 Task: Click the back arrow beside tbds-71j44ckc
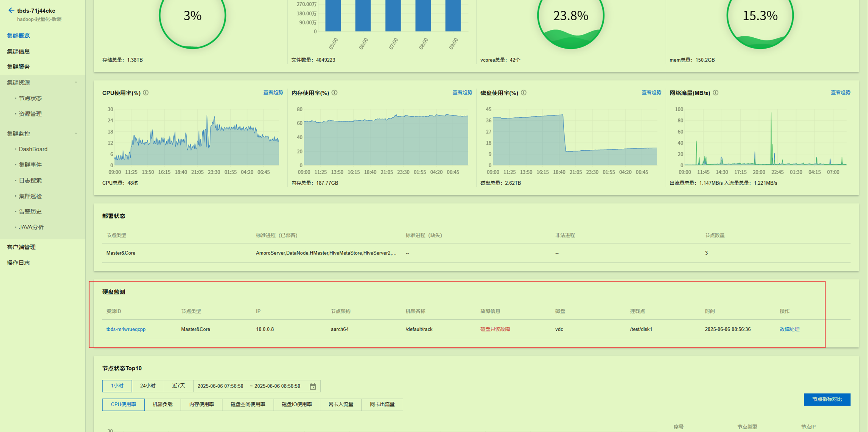pos(11,10)
